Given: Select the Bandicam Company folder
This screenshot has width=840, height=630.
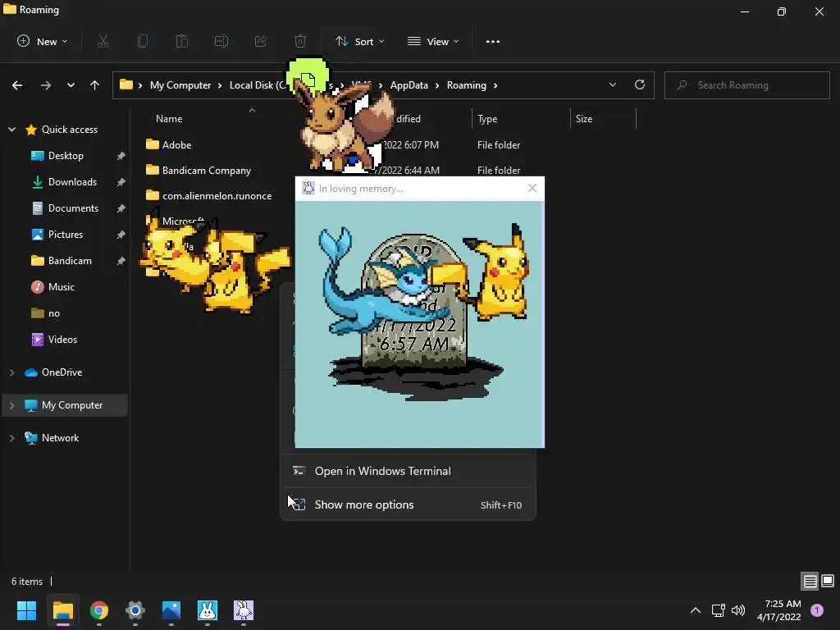Looking at the screenshot, I should click(x=199, y=171).
